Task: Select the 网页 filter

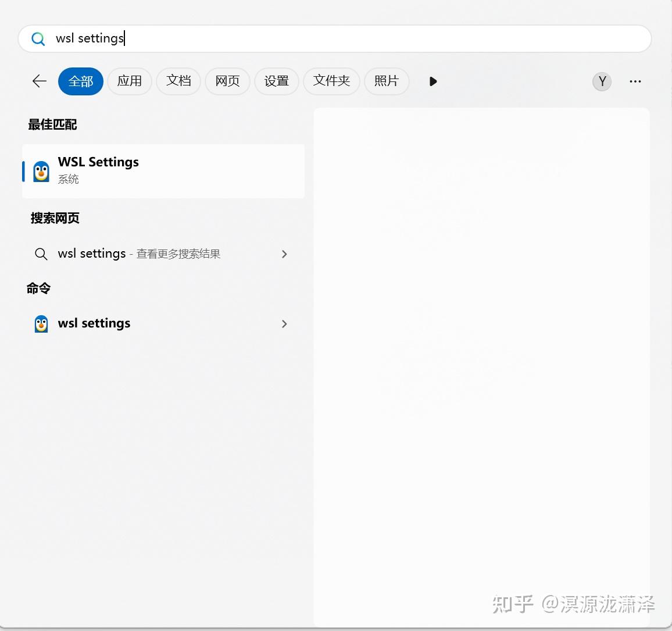Action: tap(227, 81)
